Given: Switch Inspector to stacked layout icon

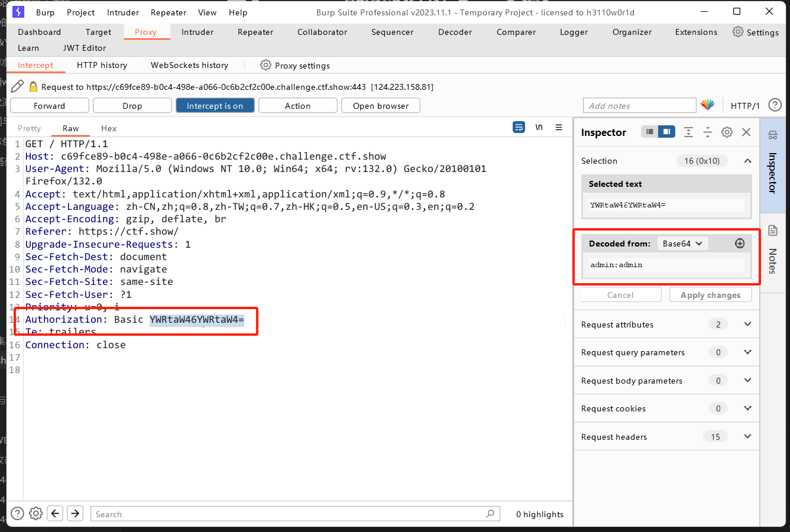Looking at the screenshot, I should tap(649, 132).
